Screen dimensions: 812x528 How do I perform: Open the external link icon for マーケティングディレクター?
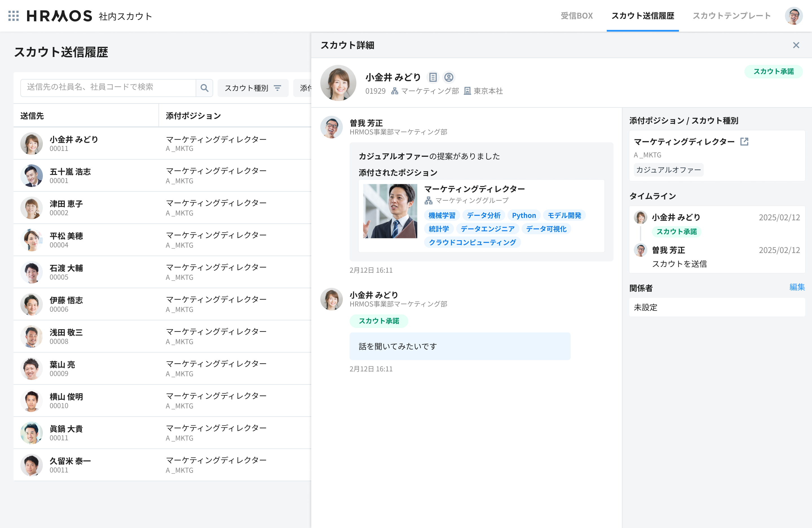tap(744, 142)
